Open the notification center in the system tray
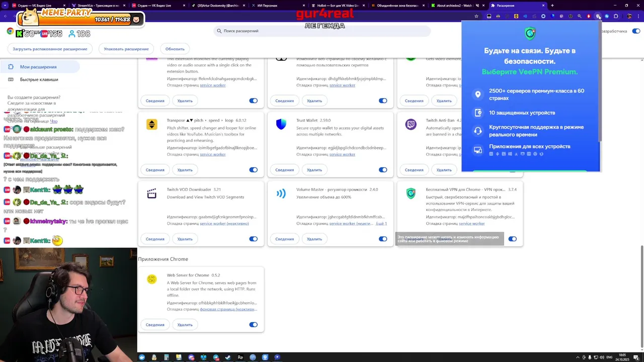 coord(636,357)
